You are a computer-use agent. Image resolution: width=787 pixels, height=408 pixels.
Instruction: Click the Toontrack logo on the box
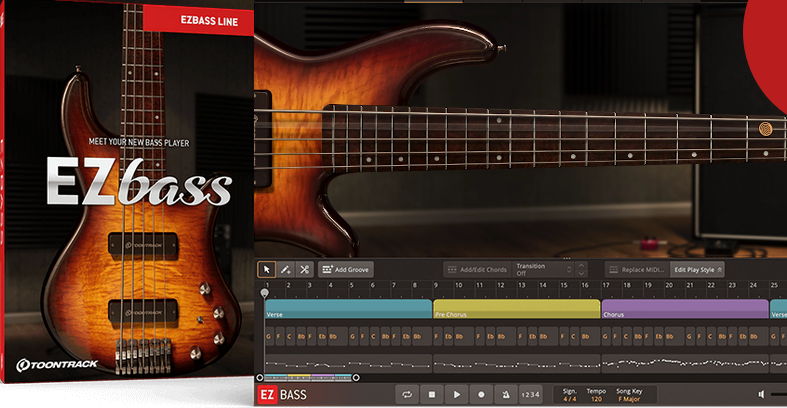point(57,365)
